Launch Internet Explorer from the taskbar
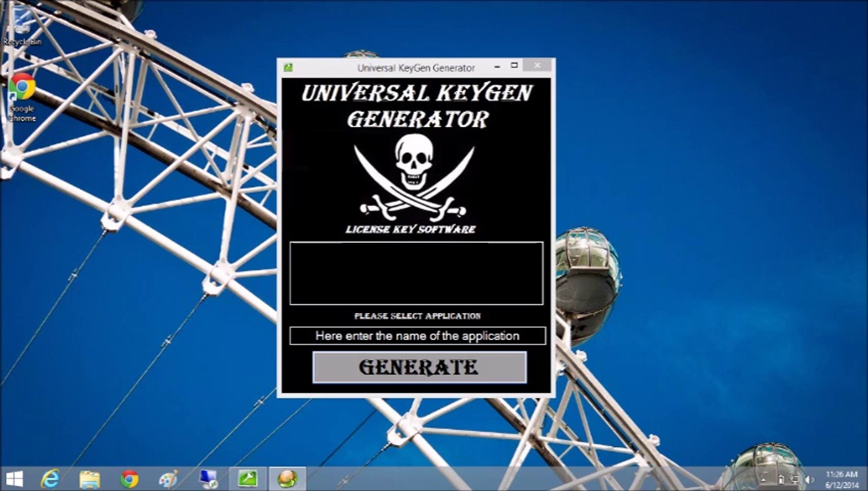This screenshot has width=868, height=491. [x=50, y=479]
